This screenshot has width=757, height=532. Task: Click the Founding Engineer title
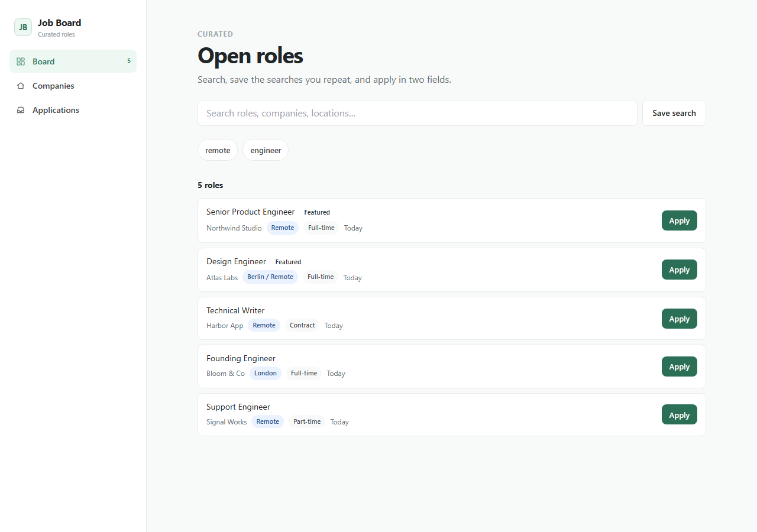pyautogui.click(x=241, y=358)
